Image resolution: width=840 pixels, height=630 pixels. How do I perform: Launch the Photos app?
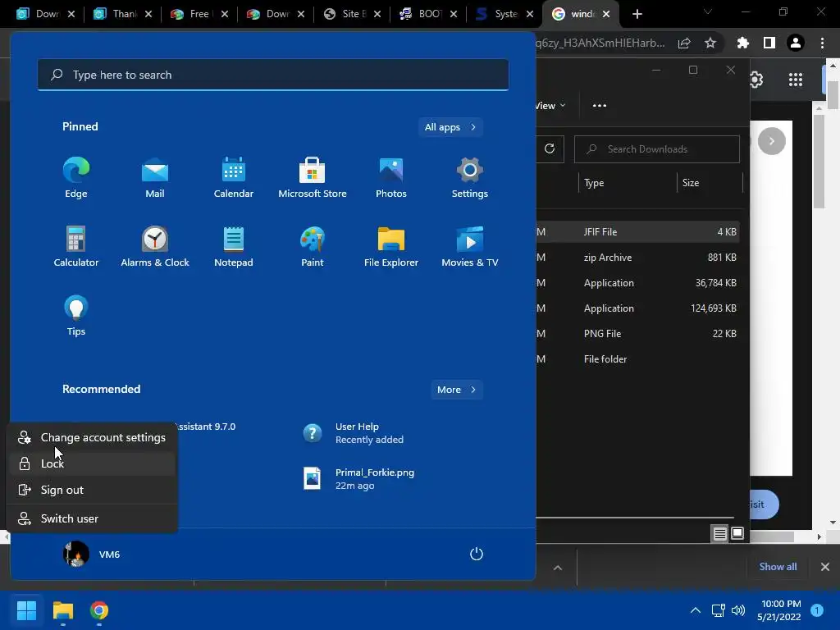pyautogui.click(x=391, y=178)
